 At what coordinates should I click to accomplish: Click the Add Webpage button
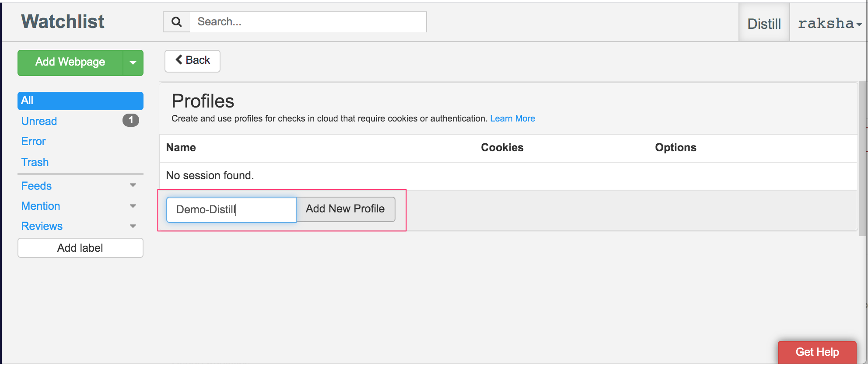(x=70, y=63)
